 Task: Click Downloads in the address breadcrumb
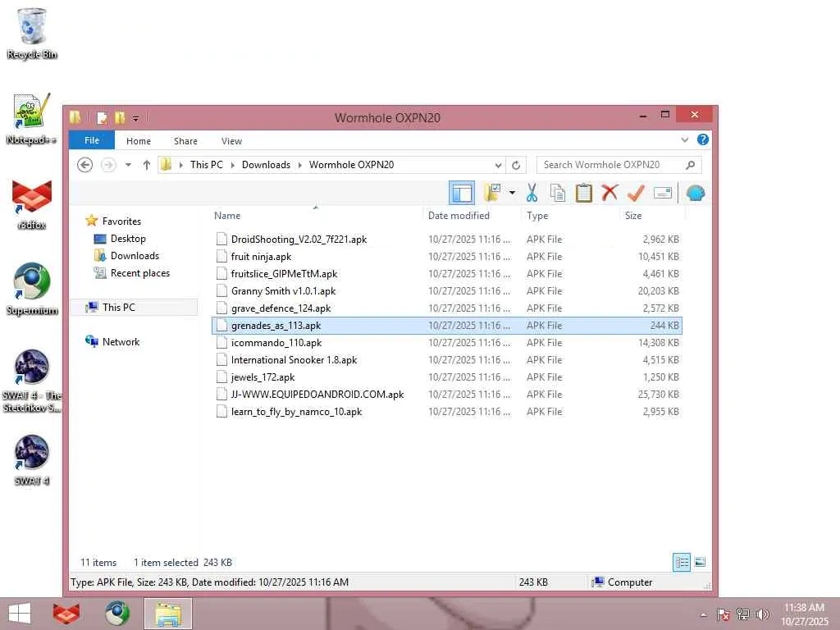[266, 165]
